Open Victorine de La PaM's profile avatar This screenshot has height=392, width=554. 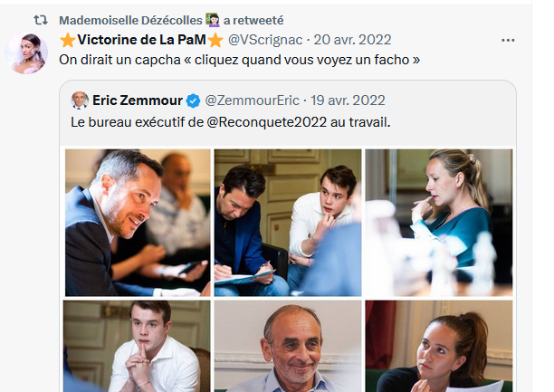[x=26, y=53]
